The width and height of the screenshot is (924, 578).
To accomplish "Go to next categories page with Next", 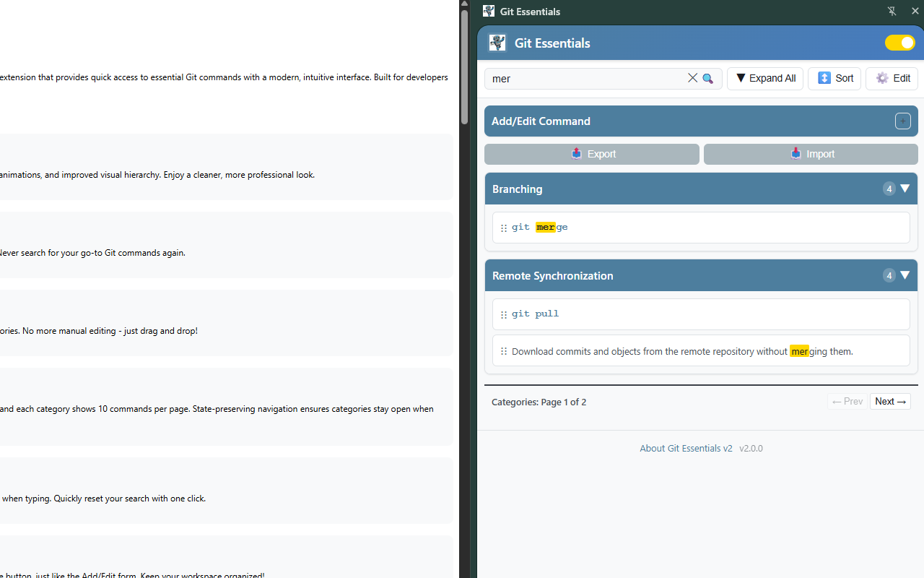I will (890, 402).
